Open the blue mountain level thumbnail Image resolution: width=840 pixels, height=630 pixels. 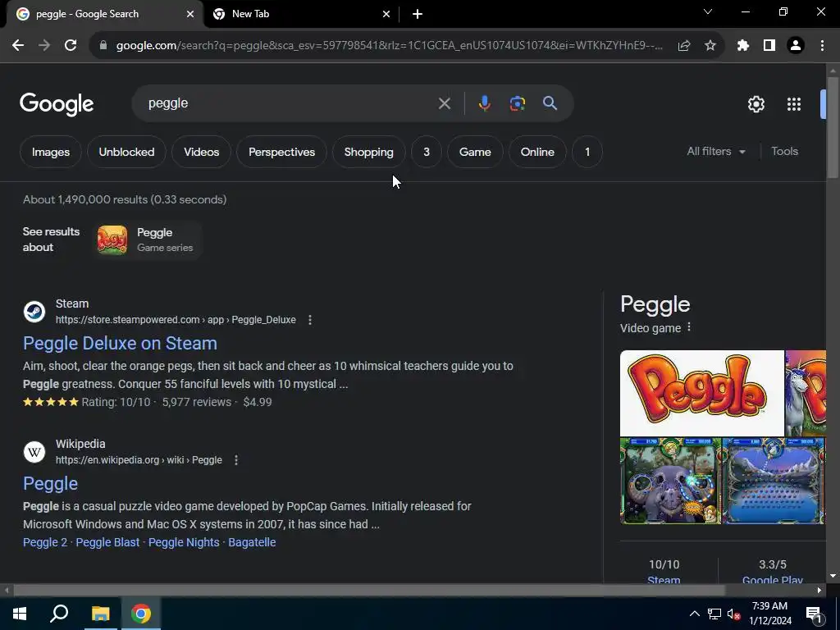(774, 481)
